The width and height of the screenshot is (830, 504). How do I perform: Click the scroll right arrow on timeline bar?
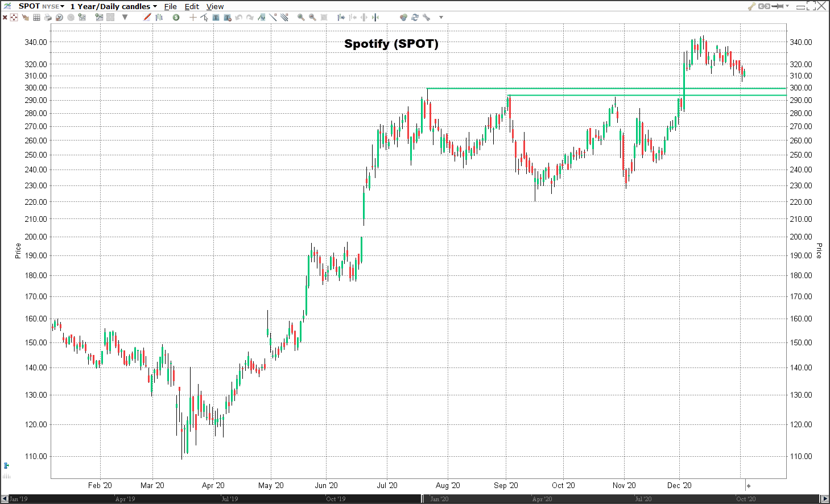[825, 499]
